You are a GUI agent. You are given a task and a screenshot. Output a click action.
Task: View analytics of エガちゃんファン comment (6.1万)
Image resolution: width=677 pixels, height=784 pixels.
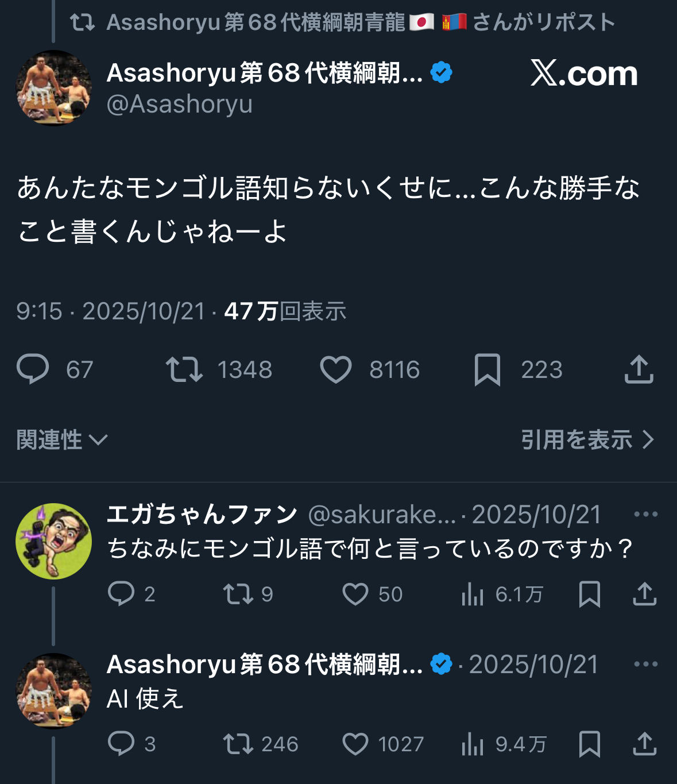tap(473, 594)
